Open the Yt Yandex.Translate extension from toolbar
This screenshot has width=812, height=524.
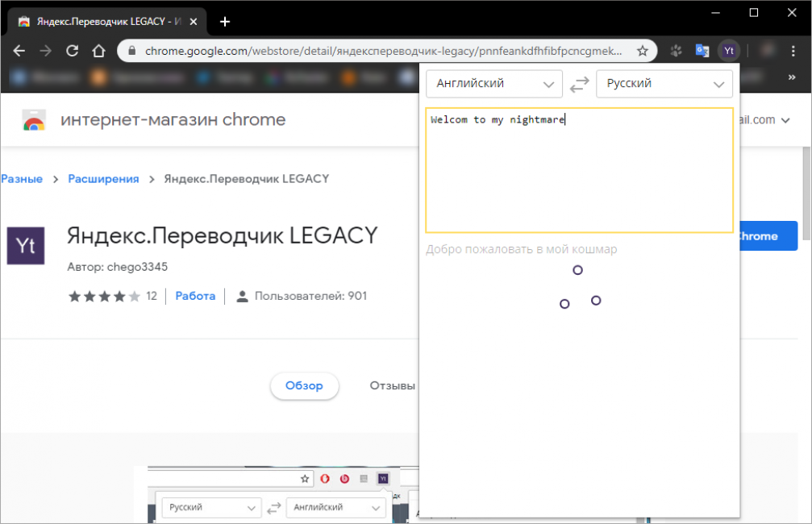click(x=728, y=50)
